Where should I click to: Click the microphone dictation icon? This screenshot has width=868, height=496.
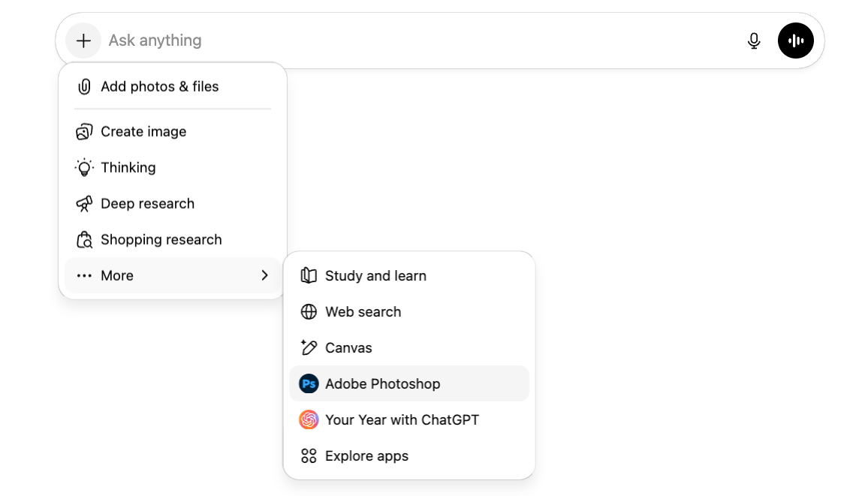pyautogui.click(x=754, y=41)
